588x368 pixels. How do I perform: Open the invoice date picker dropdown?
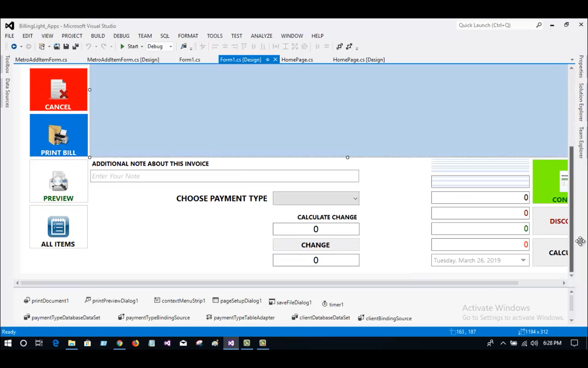523,260
